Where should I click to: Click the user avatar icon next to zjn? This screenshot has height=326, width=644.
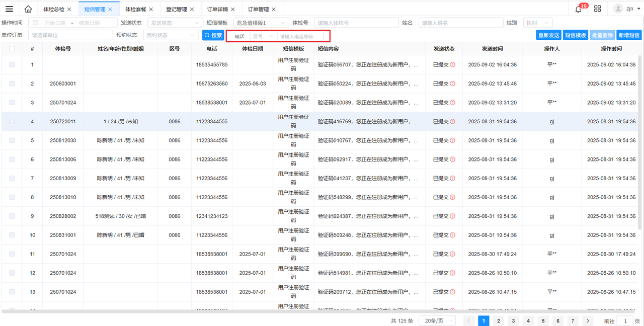(x=618, y=9)
